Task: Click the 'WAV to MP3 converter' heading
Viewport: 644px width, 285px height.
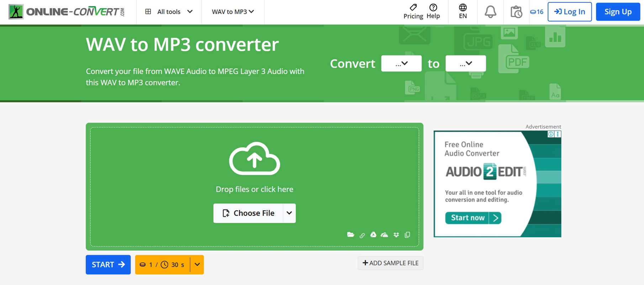Action: pyautogui.click(x=182, y=45)
